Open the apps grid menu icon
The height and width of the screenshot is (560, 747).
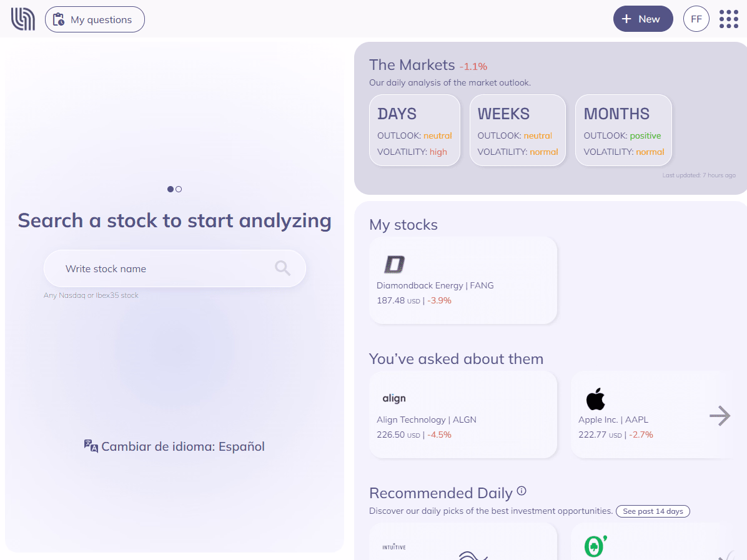pos(728,19)
